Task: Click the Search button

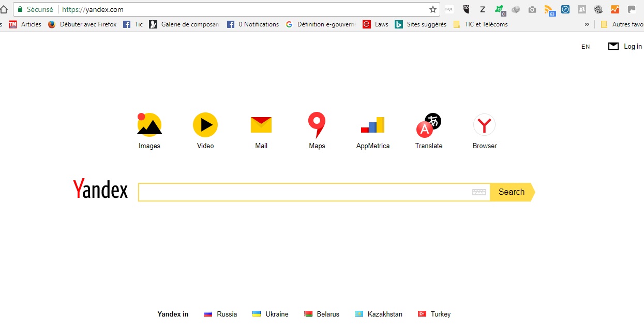Action: pos(512,192)
